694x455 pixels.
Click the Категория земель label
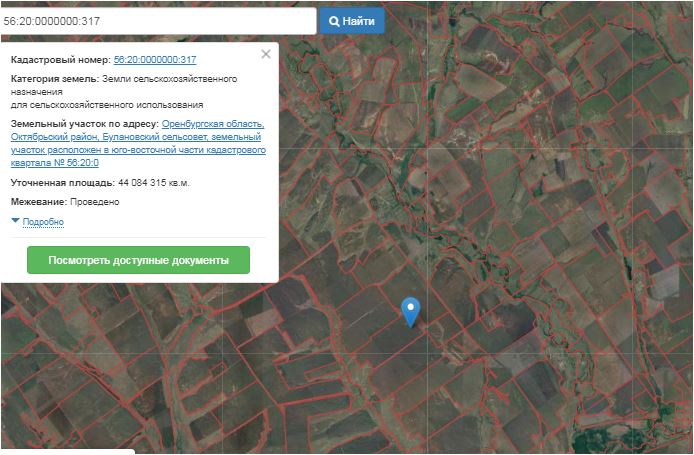[x=54, y=78]
